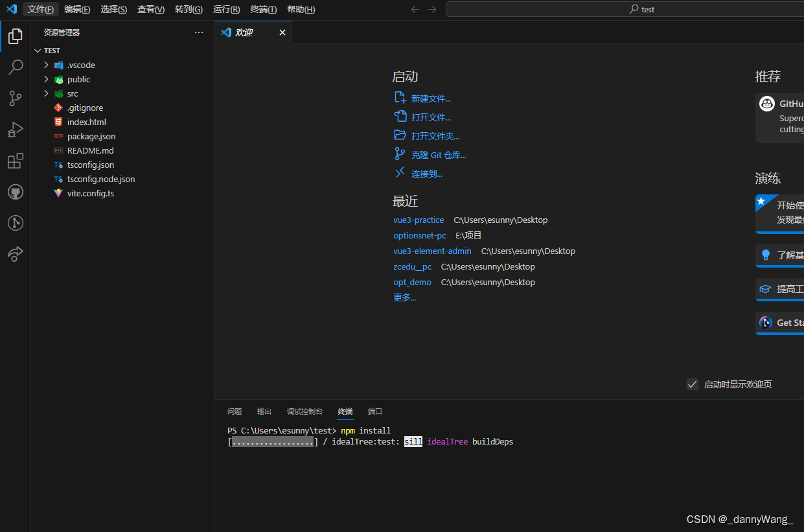Image resolution: width=804 pixels, height=532 pixels.
Task: Click the 克隆 Git 仓库... link
Action: [x=439, y=155]
